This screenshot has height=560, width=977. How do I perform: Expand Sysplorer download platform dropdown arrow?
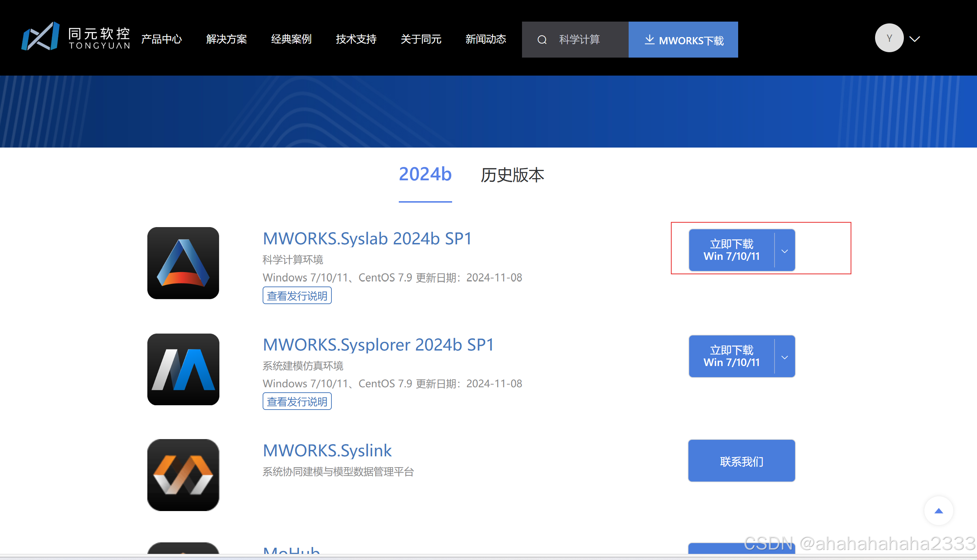click(x=785, y=357)
